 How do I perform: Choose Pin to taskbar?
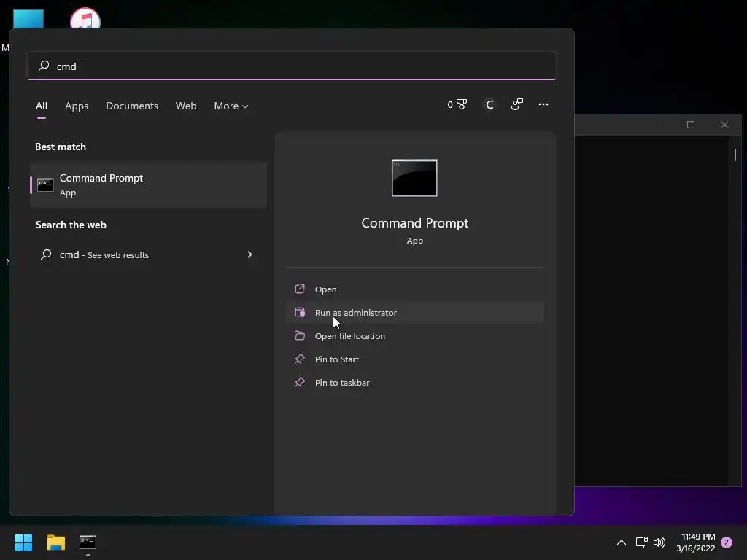[x=415, y=382]
